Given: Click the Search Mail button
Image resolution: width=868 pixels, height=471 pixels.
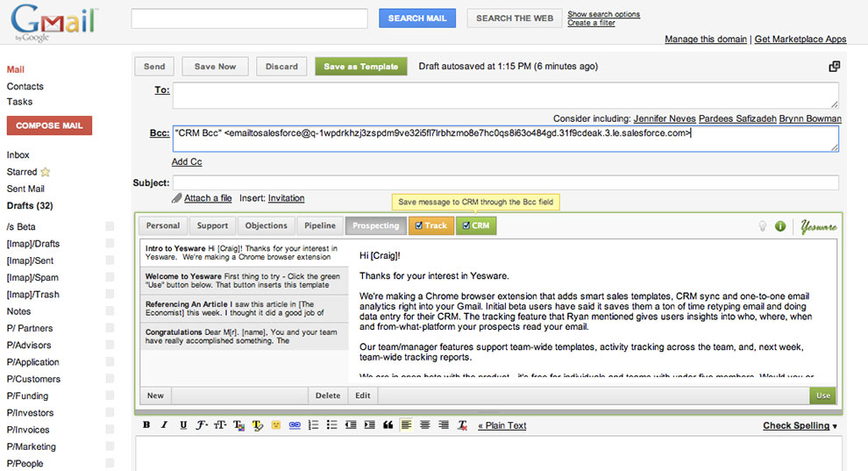Looking at the screenshot, I should [x=417, y=18].
